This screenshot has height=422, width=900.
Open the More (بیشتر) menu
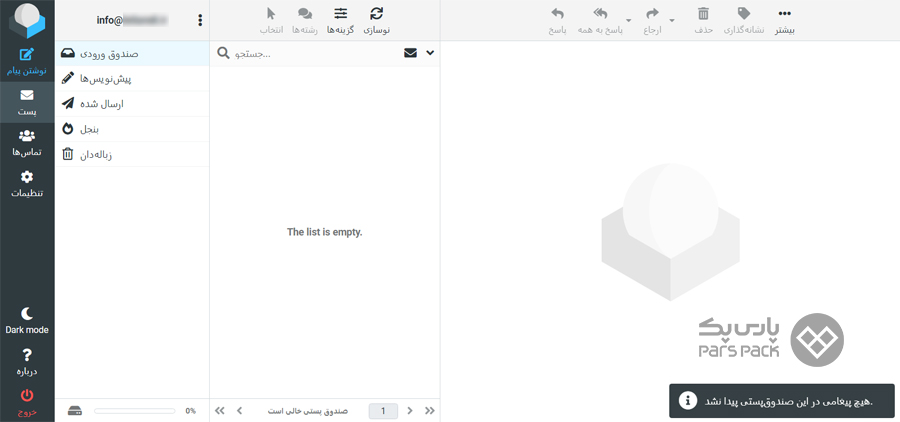(785, 21)
